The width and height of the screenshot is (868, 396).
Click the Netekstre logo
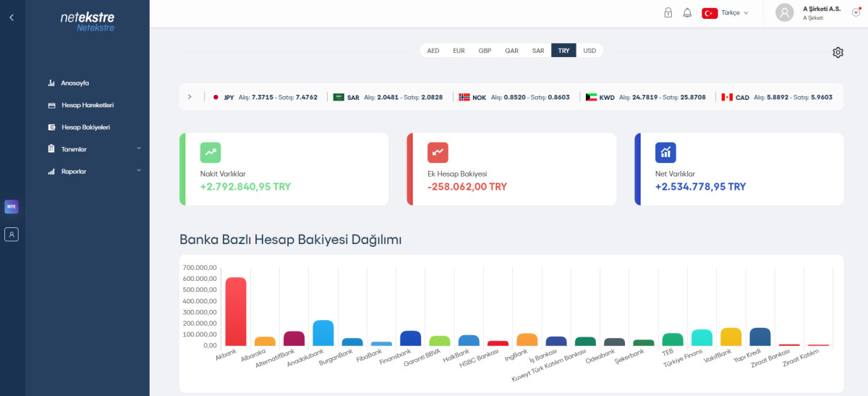(88, 21)
